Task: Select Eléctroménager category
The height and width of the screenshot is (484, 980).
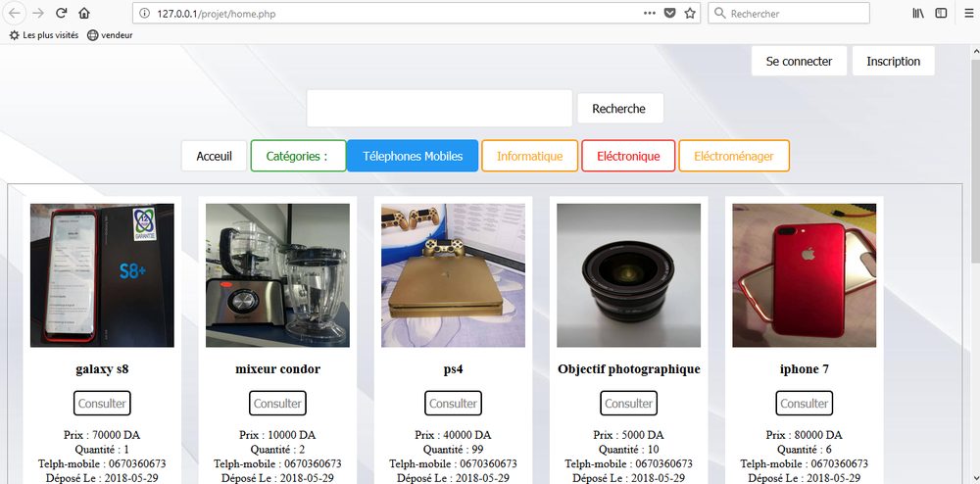Action: click(x=734, y=156)
